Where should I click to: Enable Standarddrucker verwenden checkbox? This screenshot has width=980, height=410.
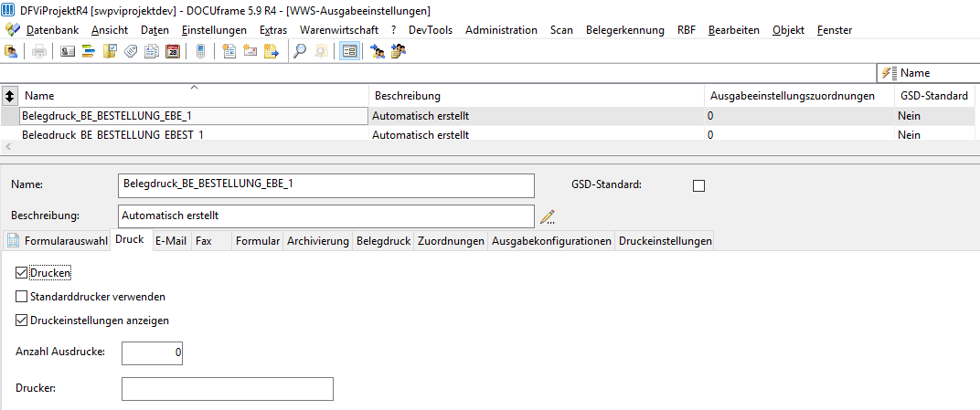[x=21, y=297]
